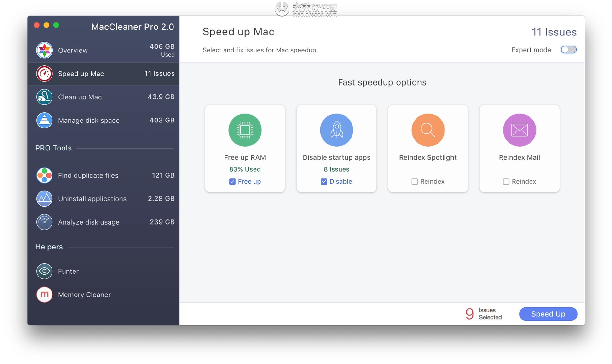This screenshot has height=364, width=612.
Task: Go to Manage disk space
Action: (103, 120)
